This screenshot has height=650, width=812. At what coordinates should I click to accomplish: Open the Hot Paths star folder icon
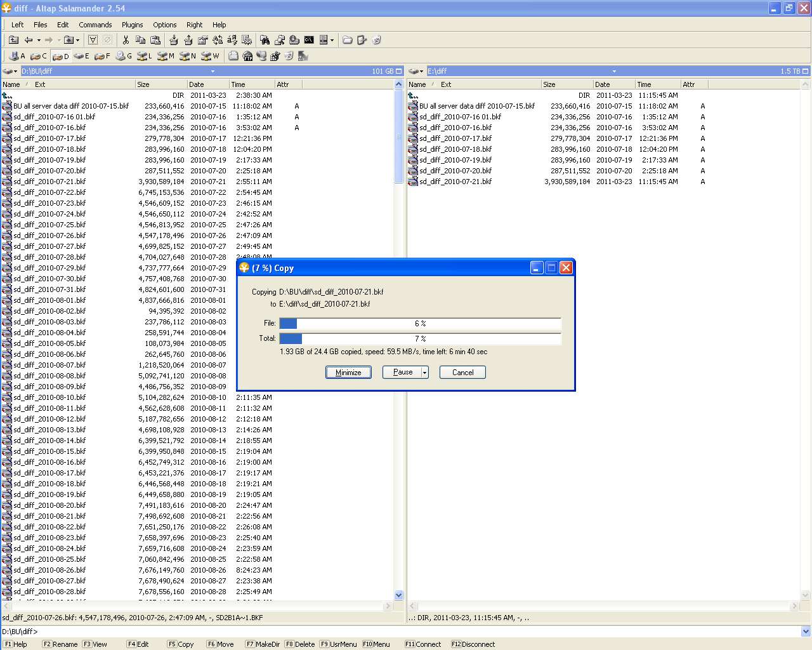point(68,40)
